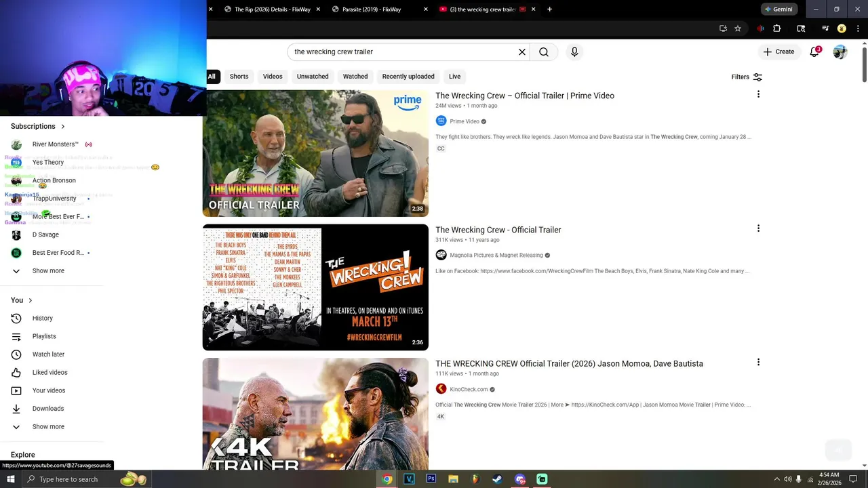The image size is (868, 488).
Task: Open KinoCheck.com channel link
Action: pyautogui.click(x=469, y=390)
